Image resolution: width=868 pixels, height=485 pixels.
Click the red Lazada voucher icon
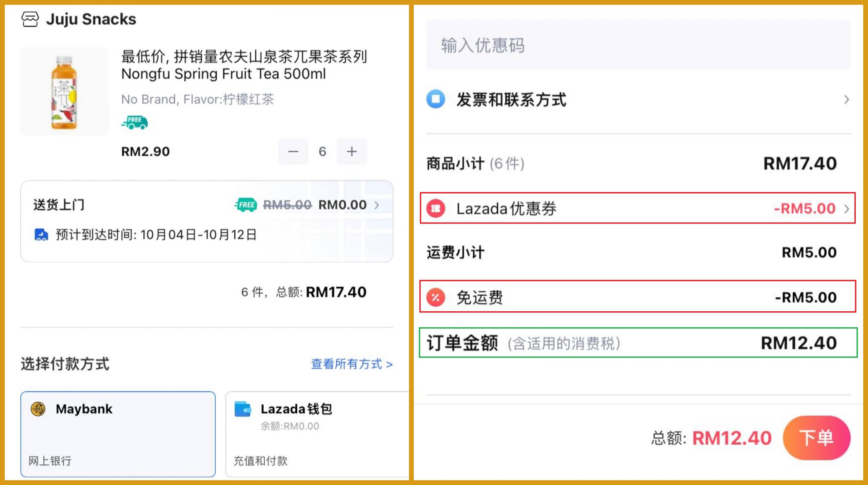[436, 209]
